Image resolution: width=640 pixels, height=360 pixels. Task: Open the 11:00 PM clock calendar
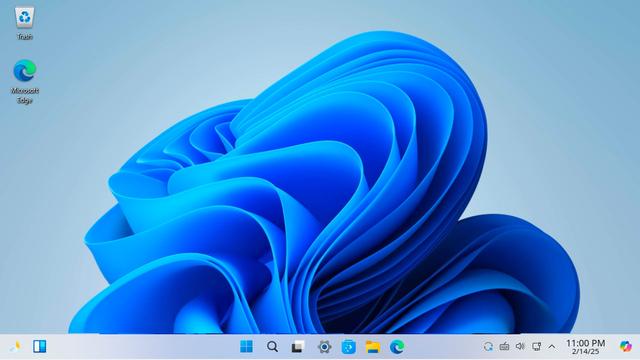pyautogui.click(x=585, y=347)
